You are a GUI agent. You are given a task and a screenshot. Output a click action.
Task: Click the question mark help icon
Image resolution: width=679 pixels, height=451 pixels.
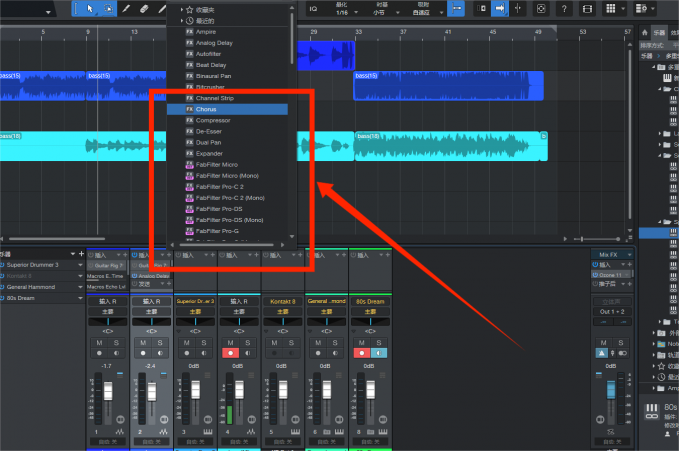[565, 8]
